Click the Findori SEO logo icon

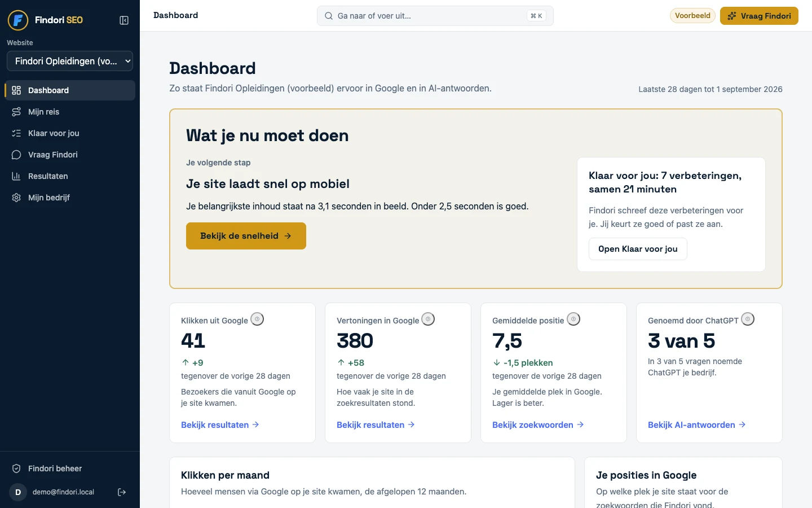[x=18, y=20]
